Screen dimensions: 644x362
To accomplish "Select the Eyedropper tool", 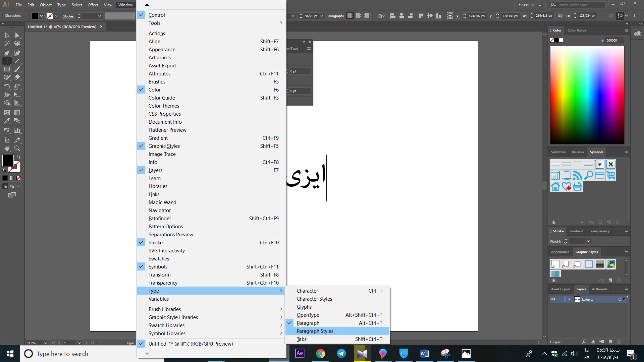I will click(x=7, y=121).
